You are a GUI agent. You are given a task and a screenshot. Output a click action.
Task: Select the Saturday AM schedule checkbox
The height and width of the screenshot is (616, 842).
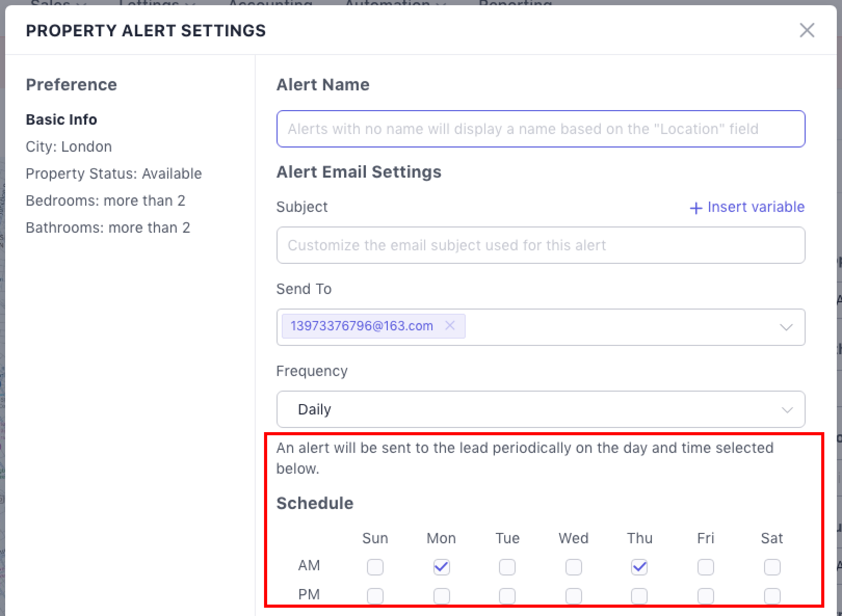(772, 567)
